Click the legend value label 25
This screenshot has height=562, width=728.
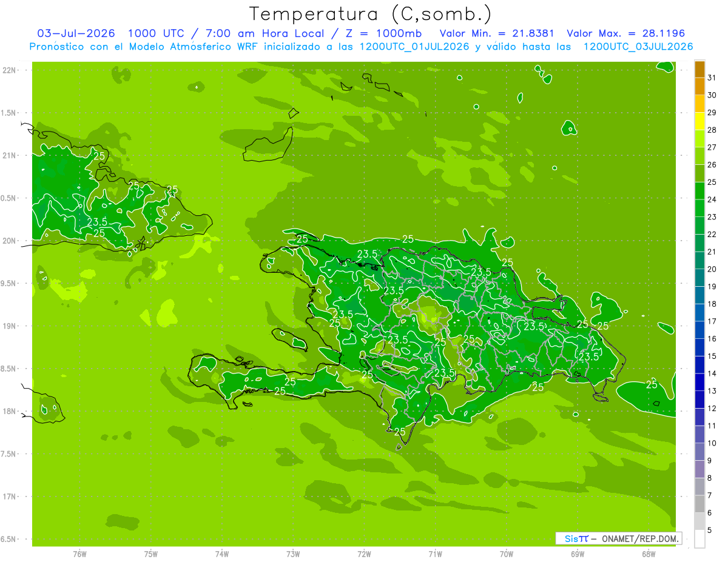[x=712, y=182]
